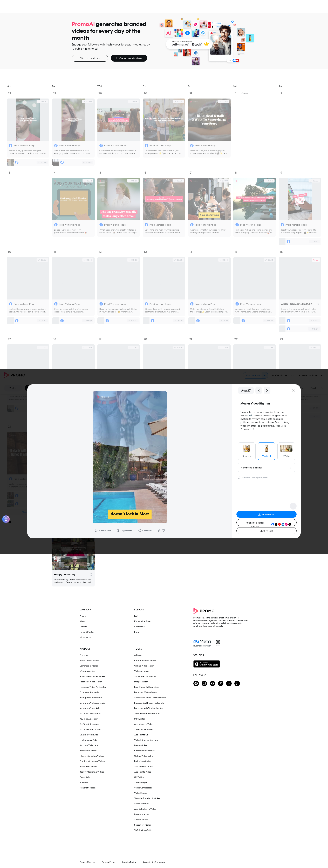
Task: Click the Aug 27 date label
Action: click(x=246, y=390)
